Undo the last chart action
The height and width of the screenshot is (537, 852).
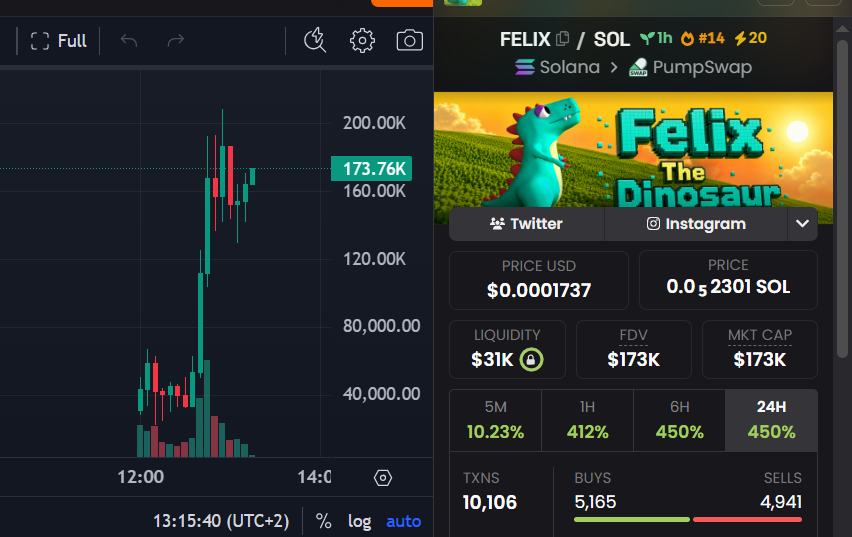129,41
